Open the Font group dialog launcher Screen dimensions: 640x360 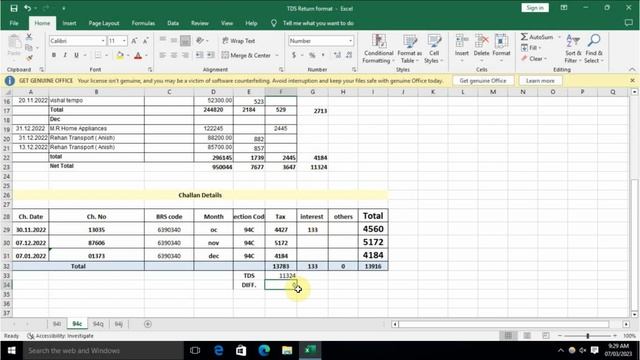point(150,69)
